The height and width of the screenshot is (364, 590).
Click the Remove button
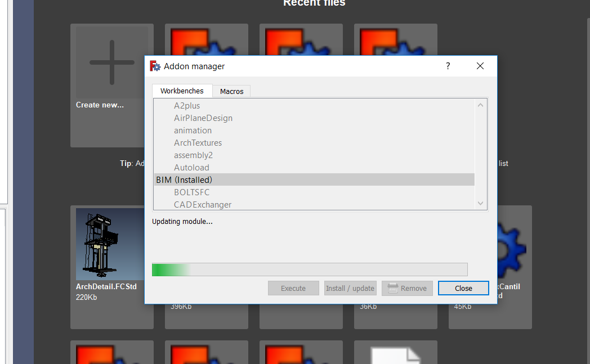tap(407, 288)
